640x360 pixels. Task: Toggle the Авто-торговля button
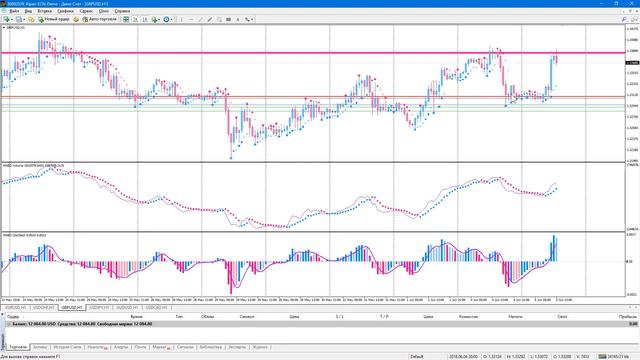[x=99, y=19]
